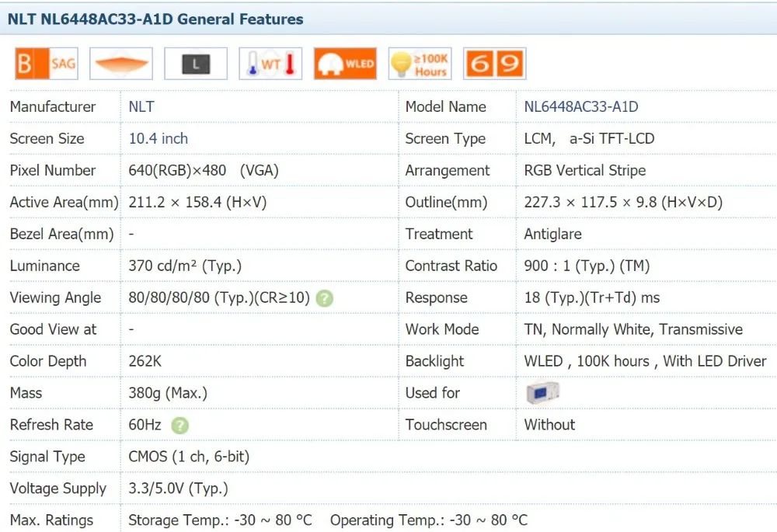Select the Without touchscreen value

[549, 425]
